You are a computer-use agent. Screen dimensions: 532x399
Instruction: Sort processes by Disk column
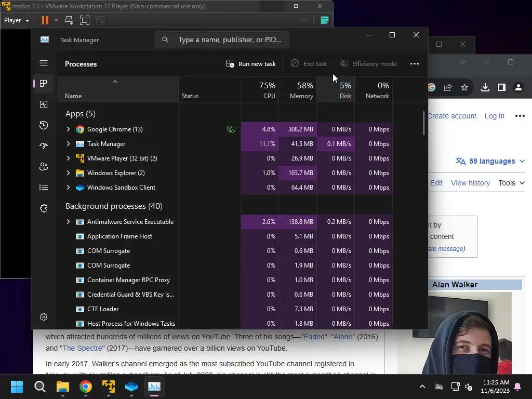[336, 90]
